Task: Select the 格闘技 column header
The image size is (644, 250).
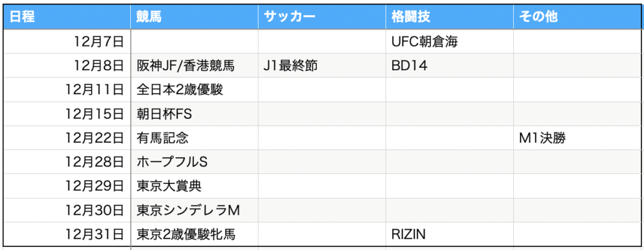Action: tap(449, 17)
